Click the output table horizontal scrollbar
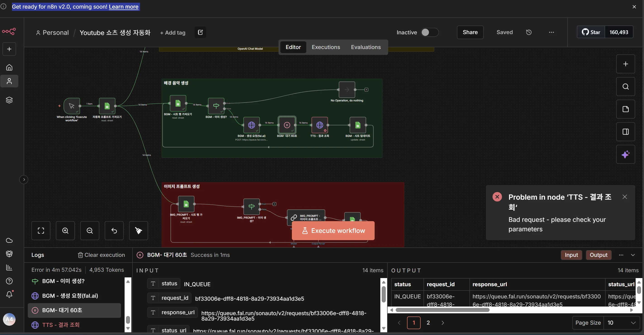This screenshot has width=644, height=335. (443, 310)
